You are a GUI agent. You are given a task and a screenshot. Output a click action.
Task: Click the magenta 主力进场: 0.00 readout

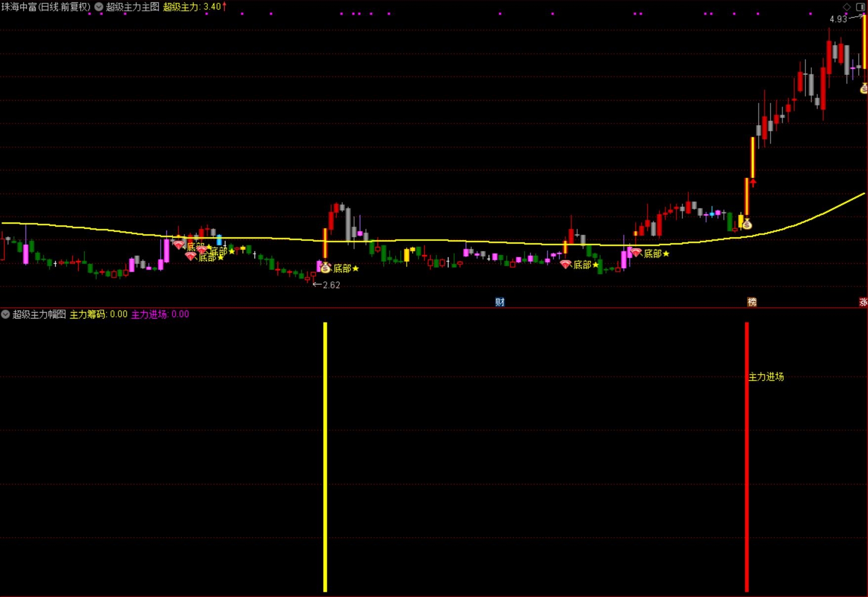click(x=160, y=314)
